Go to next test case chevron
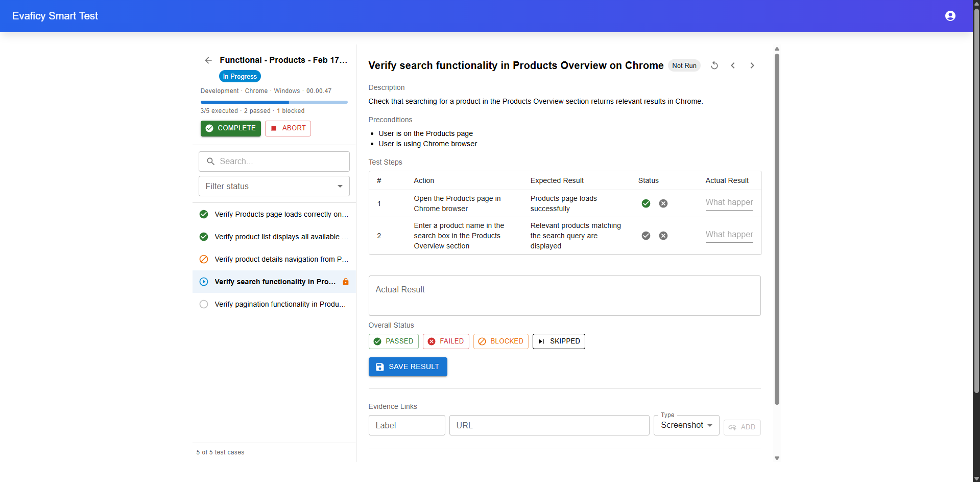Image resolution: width=980 pixels, height=482 pixels. click(x=752, y=65)
